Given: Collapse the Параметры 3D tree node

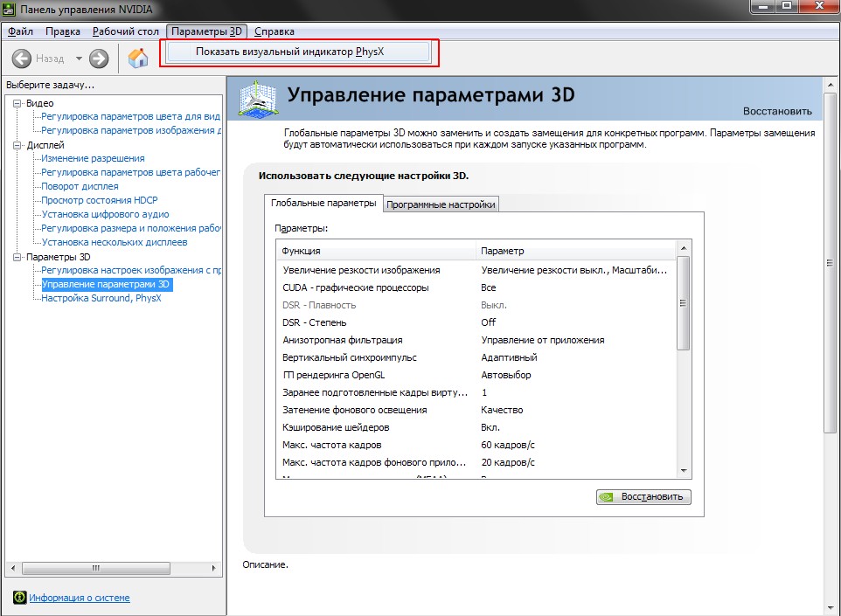Looking at the screenshot, I should pos(17,257).
